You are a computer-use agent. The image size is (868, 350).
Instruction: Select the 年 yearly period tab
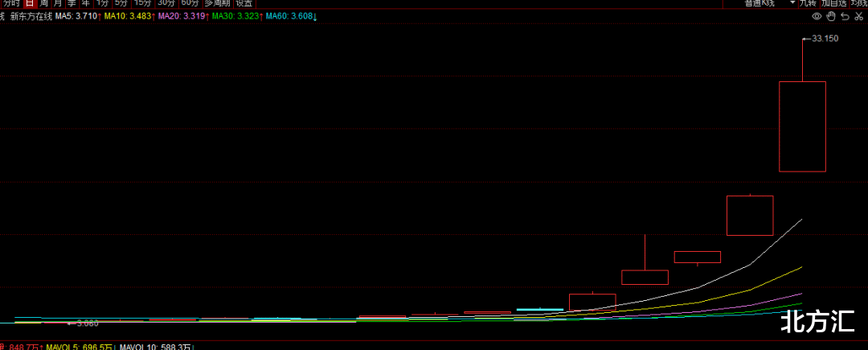coord(85,2)
